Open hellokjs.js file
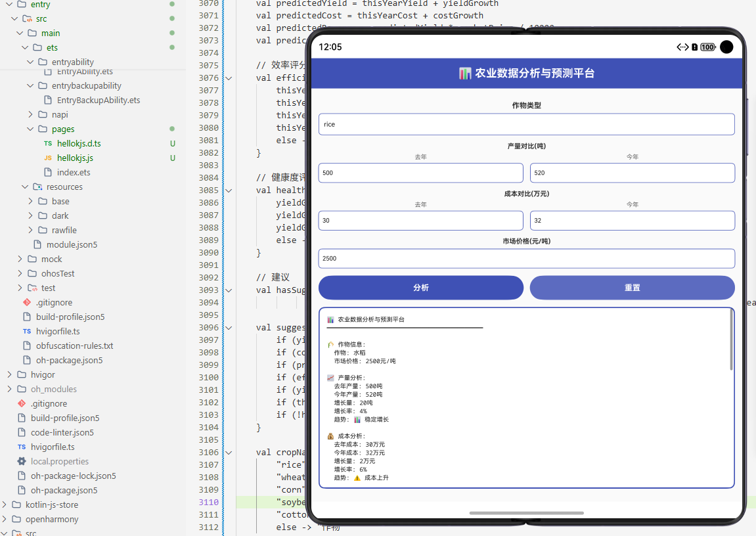 click(76, 158)
